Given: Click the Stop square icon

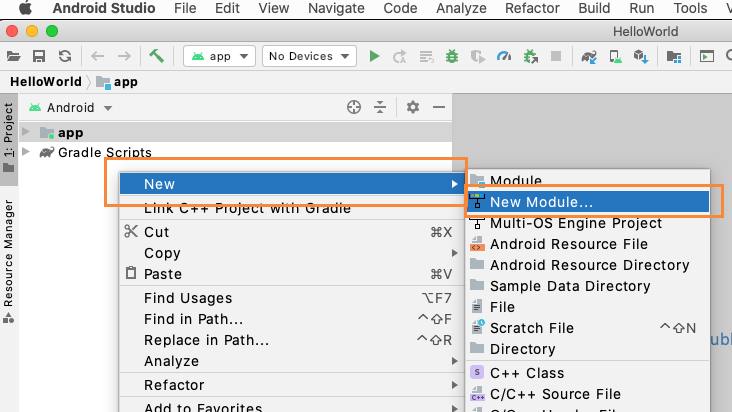Looking at the screenshot, I should tap(556, 56).
